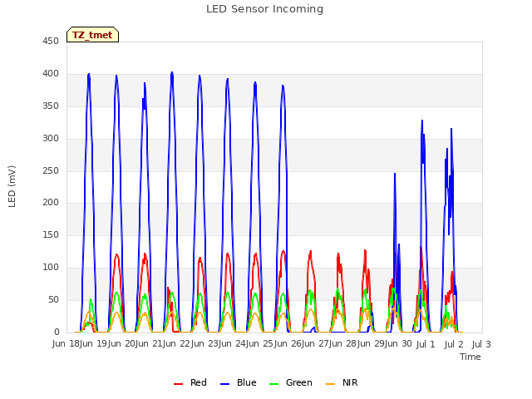Click the red swatch of Red legend
532x399 pixels.
click(x=178, y=384)
